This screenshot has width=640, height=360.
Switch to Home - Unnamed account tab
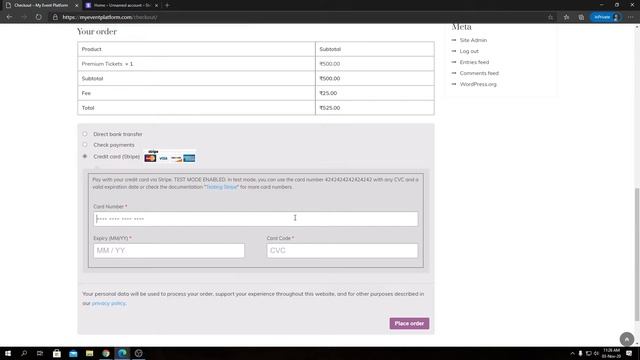coord(122,5)
